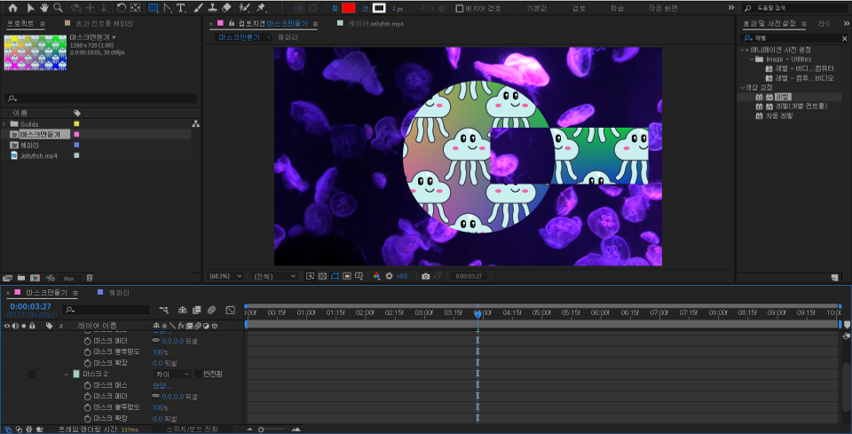Viewport: 852px width, 434px height.
Task: Expand the Solids folder
Action: click(x=5, y=124)
